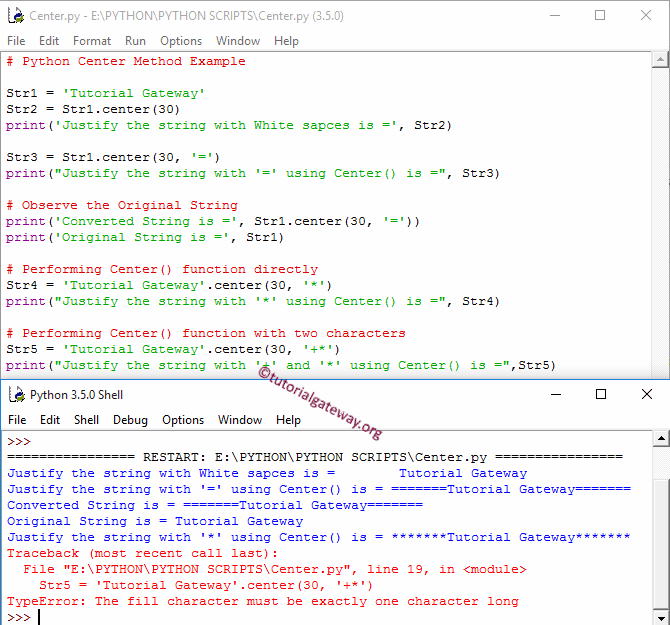Click Shell scrollbar up arrow
The image size is (670, 625).
pyautogui.click(x=661, y=439)
